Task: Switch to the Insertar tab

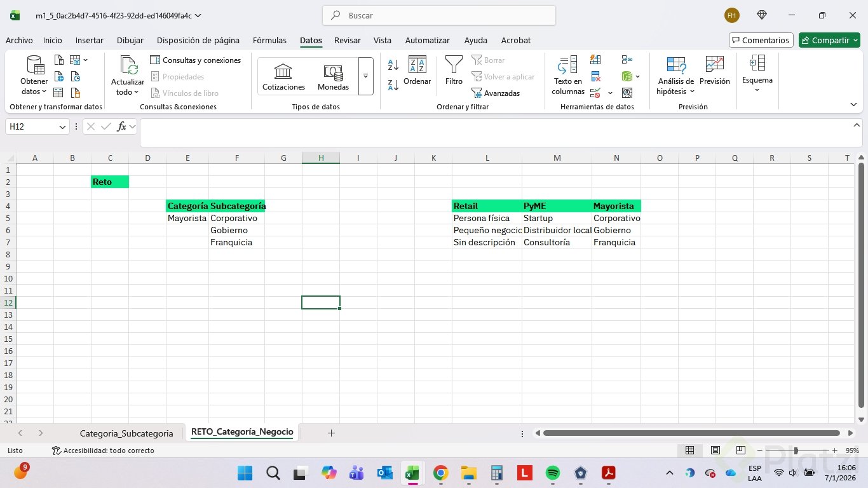Action: 90,40
